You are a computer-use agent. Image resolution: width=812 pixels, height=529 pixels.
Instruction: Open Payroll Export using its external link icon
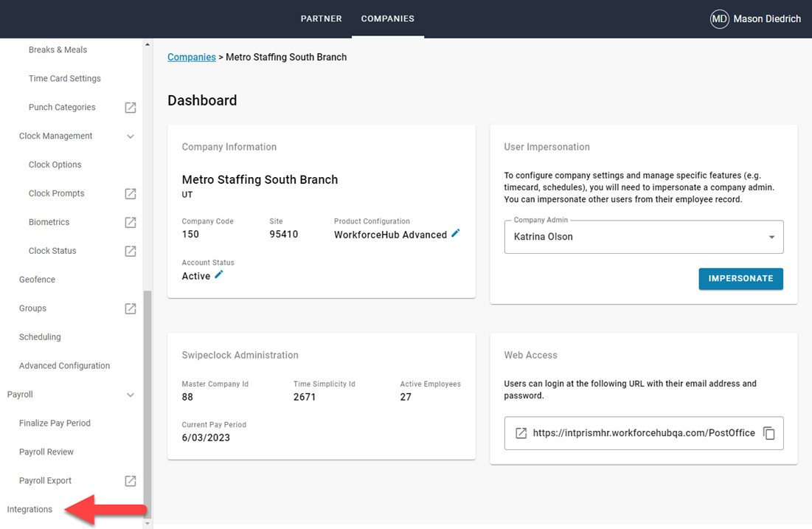tap(131, 480)
